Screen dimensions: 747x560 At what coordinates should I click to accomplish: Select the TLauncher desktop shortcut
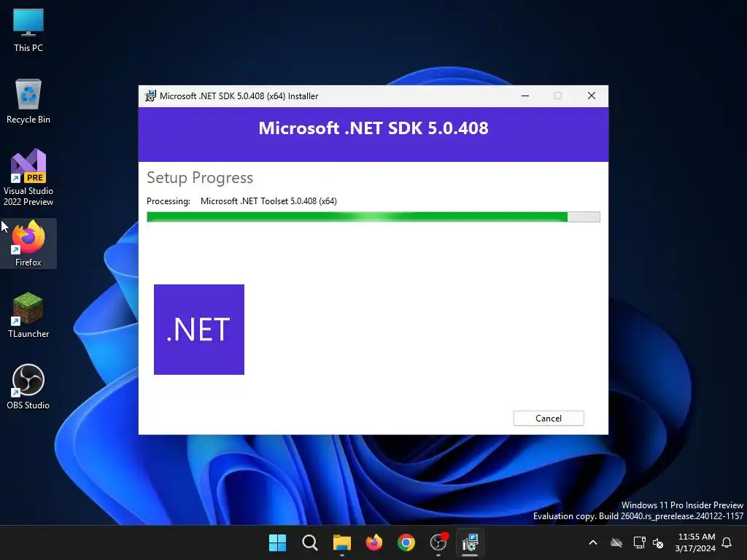(28, 315)
